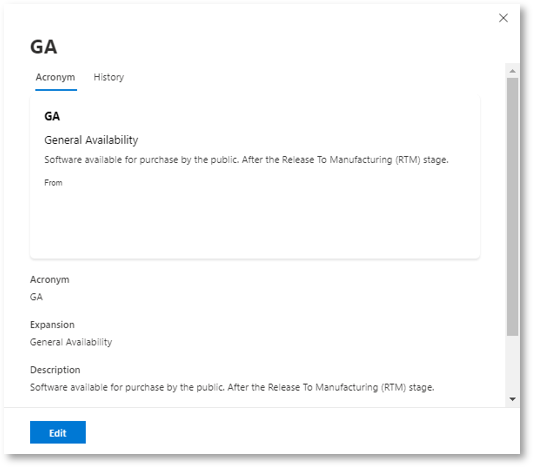
Task: Click the empty scrollbar track below thumb
Action: point(512,364)
